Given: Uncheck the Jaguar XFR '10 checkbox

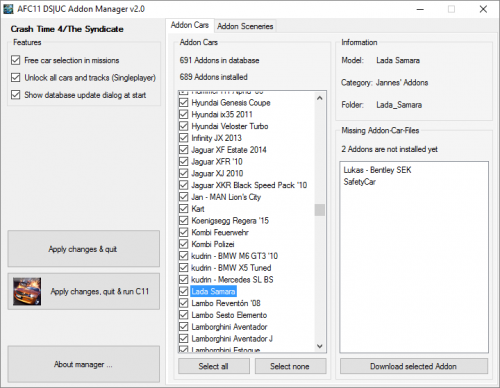Looking at the screenshot, I should [184, 162].
